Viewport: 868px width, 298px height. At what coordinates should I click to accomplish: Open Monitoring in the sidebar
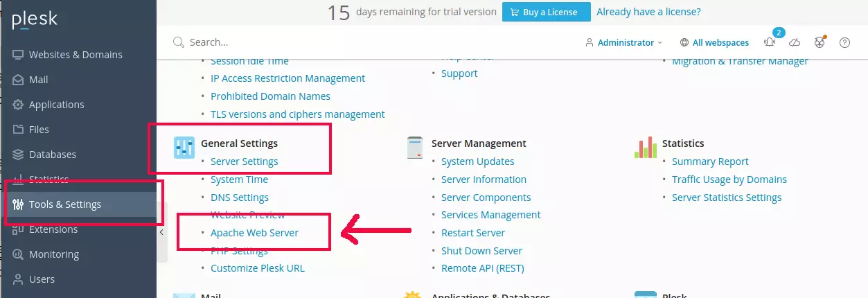pos(54,254)
